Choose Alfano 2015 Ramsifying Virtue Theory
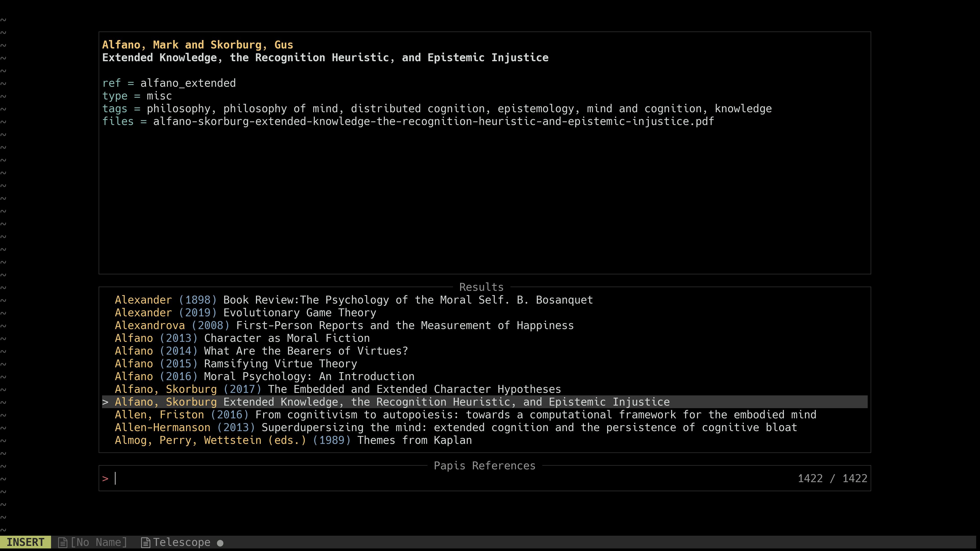 tap(236, 364)
